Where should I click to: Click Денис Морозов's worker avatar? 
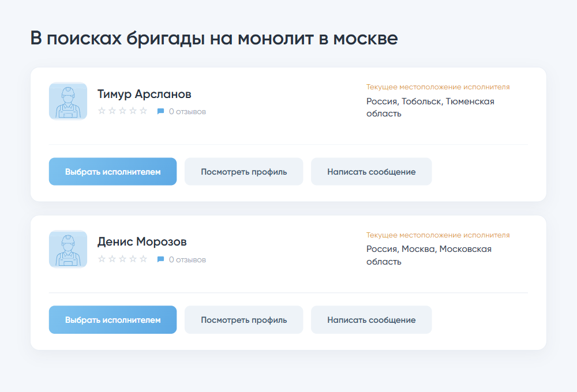(x=68, y=249)
